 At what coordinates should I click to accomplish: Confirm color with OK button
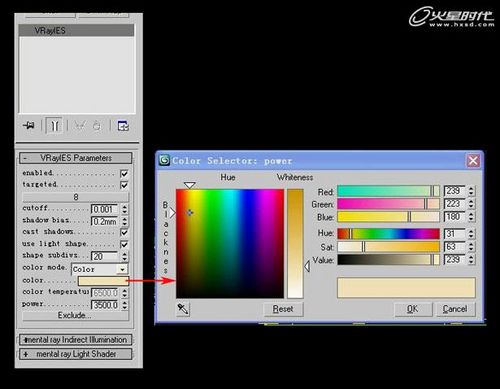tap(413, 309)
